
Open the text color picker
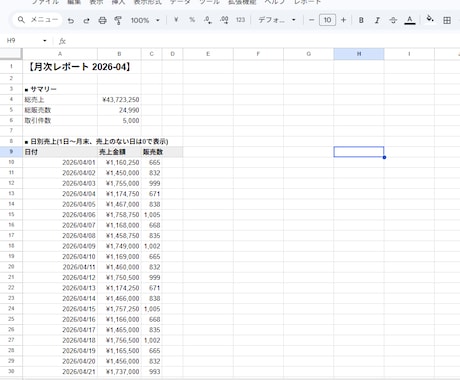pos(410,20)
